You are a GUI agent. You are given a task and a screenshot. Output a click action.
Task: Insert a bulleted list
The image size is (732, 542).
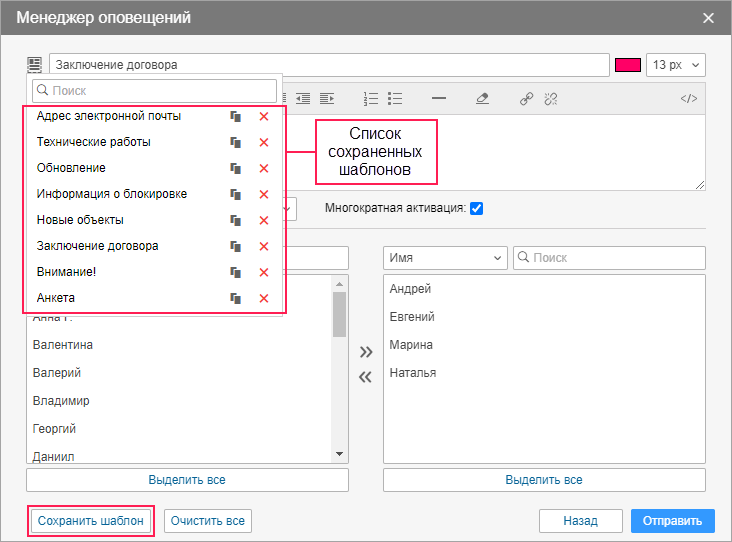click(395, 99)
